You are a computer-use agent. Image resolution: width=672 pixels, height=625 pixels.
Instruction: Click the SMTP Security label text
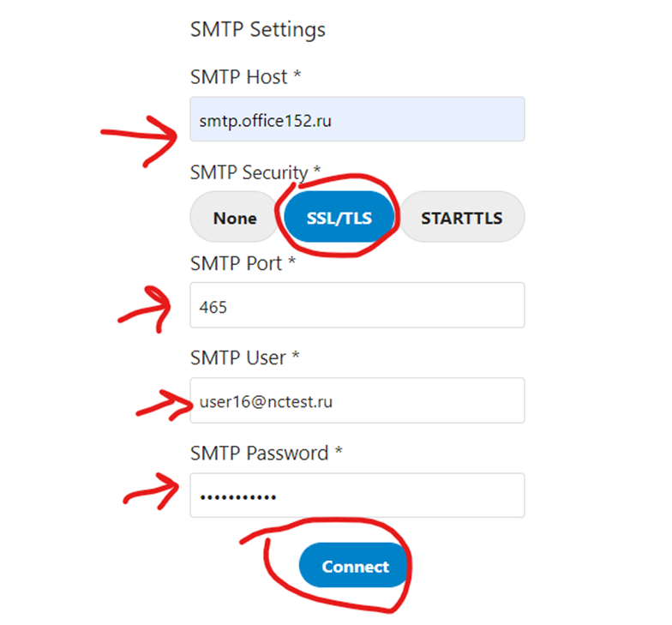click(249, 172)
